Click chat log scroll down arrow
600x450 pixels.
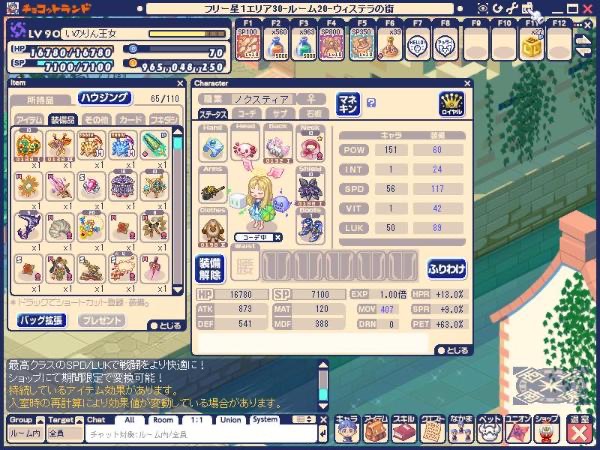[323, 406]
